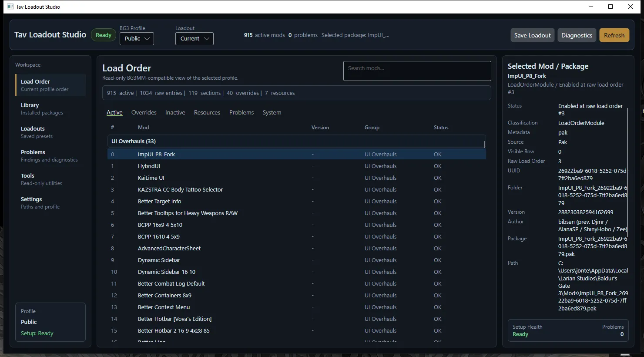The height and width of the screenshot is (357, 644).
Task: Click the green Ready status badge
Action: pos(104,35)
